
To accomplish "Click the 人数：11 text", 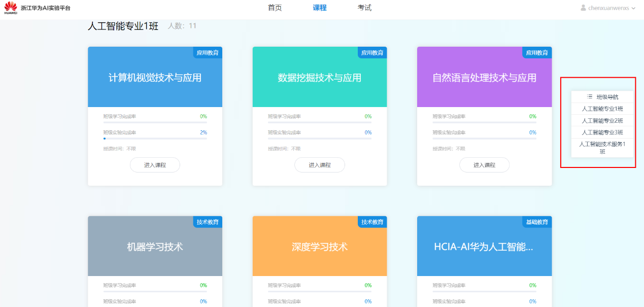I will coord(182,26).
